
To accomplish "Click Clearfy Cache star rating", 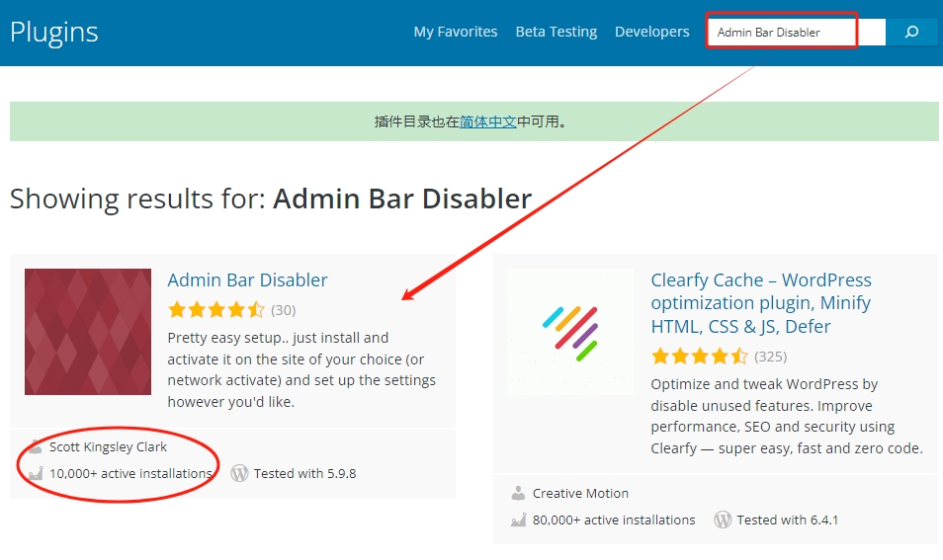I will 700,357.
